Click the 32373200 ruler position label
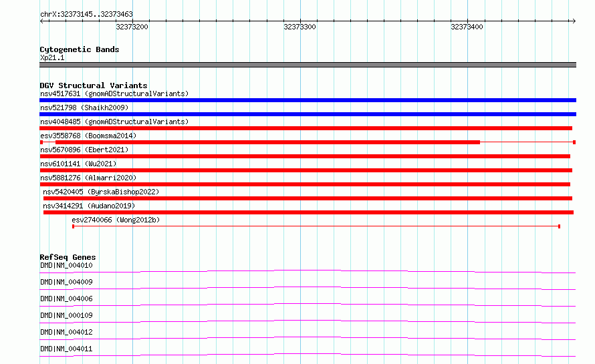Screen dimensions: 595x364 [x=132, y=27]
